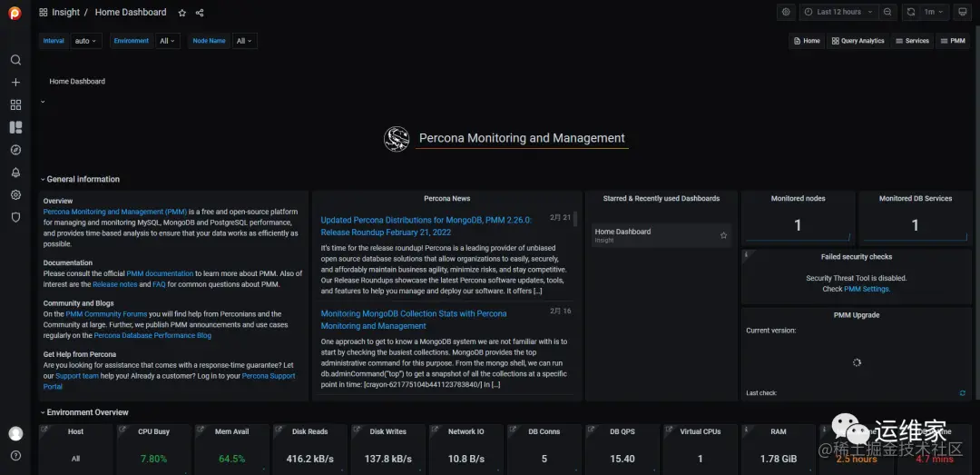
Task: Open the Alerting bell icon
Action: [15, 173]
